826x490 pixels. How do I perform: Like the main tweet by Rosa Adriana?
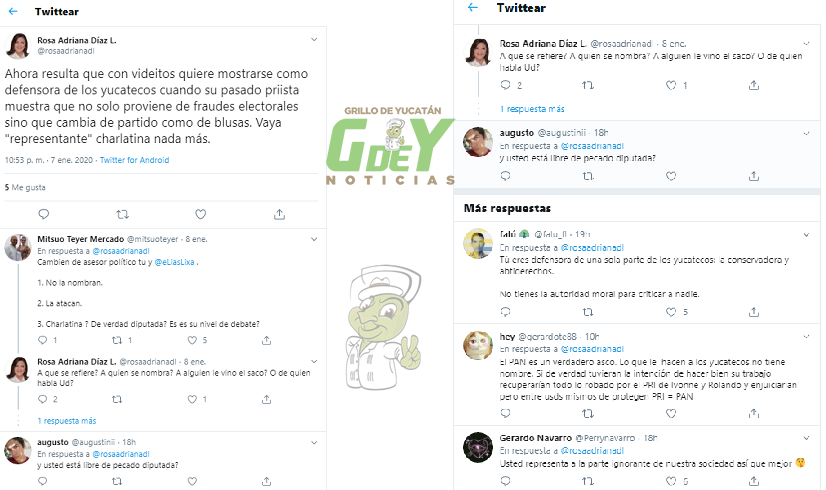click(x=201, y=214)
